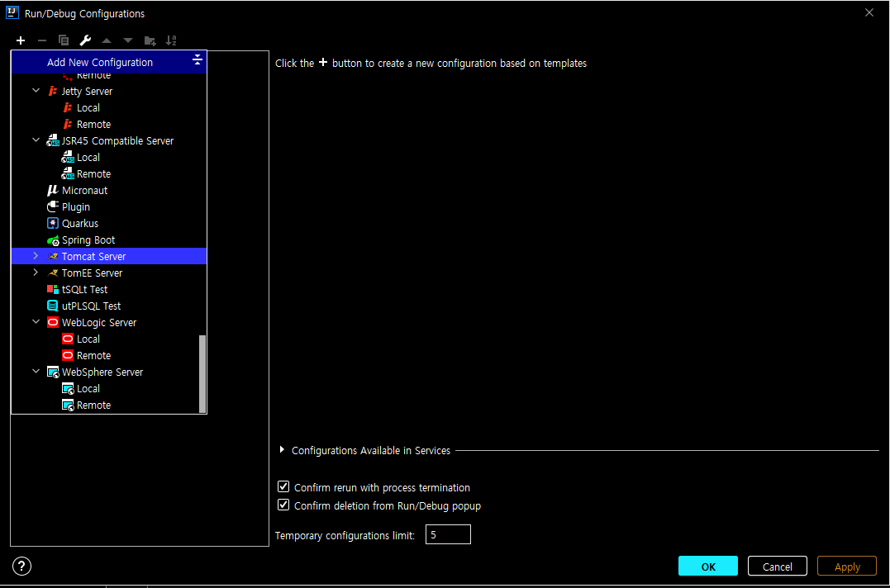Viewport: 890px width, 588px height.
Task: Collapse the JSR45 Compatible Server node
Action: point(36,140)
